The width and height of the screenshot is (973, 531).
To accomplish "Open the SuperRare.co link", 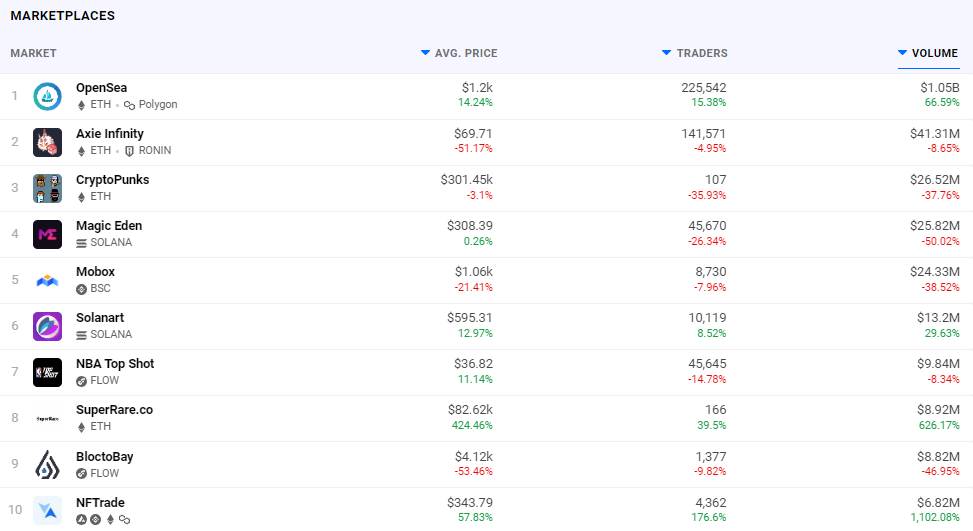I will [x=115, y=409].
